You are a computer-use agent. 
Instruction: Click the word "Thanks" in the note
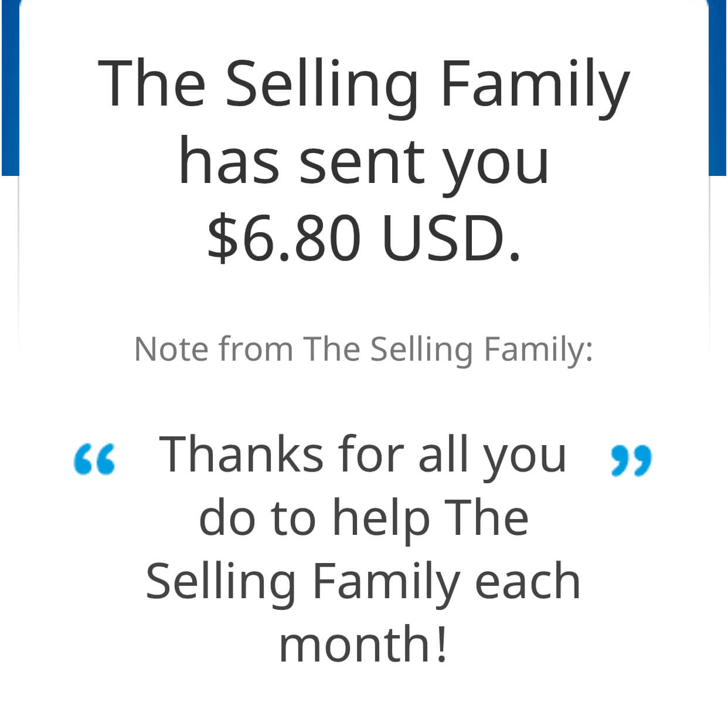tap(241, 454)
